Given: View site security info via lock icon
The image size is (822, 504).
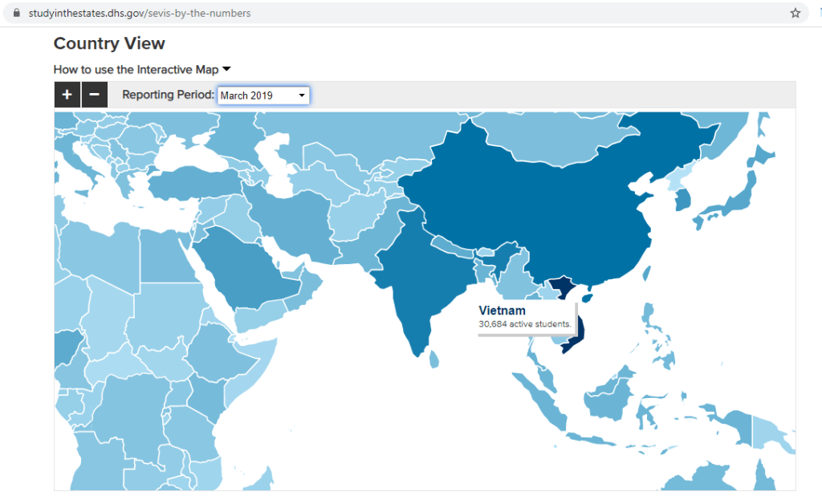Looking at the screenshot, I should click(x=15, y=13).
